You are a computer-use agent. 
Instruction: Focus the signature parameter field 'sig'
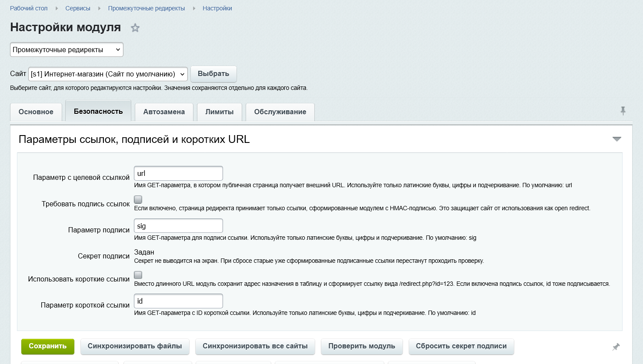point(178,226)
